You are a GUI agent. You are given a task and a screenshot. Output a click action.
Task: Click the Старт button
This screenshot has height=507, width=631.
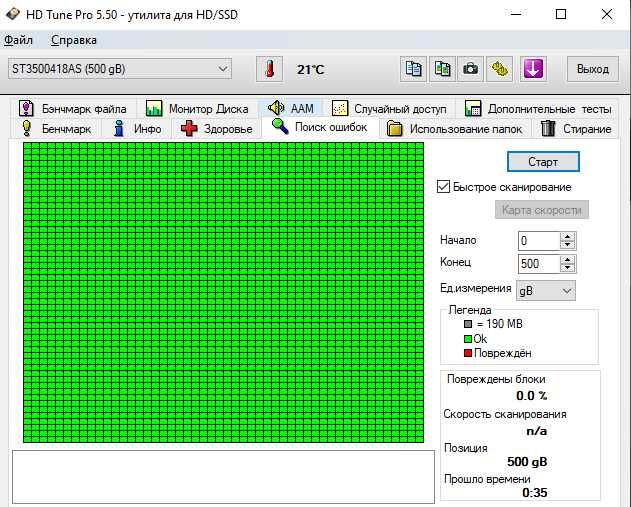coord(543,162)
